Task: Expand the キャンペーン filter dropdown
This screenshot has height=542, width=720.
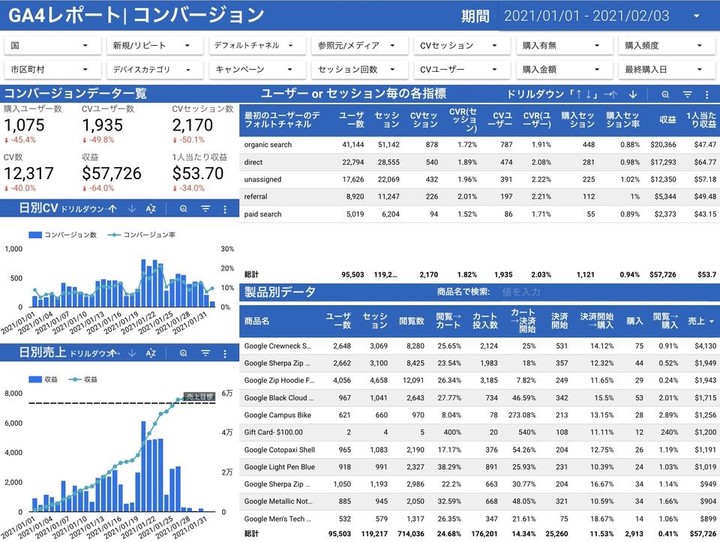Action: pos(257,70)
